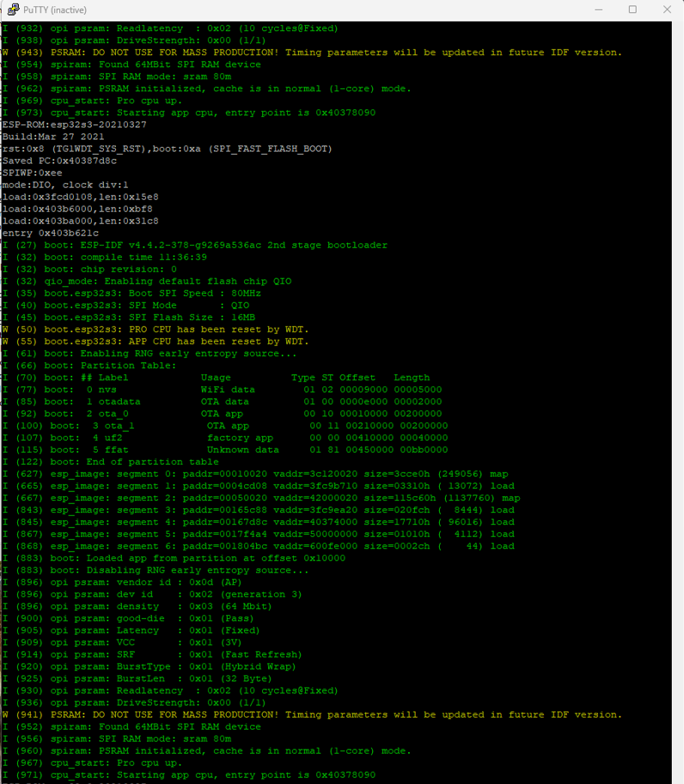
Task: Click the 'SPIWP:0xee' line
Action: [33, 173]
